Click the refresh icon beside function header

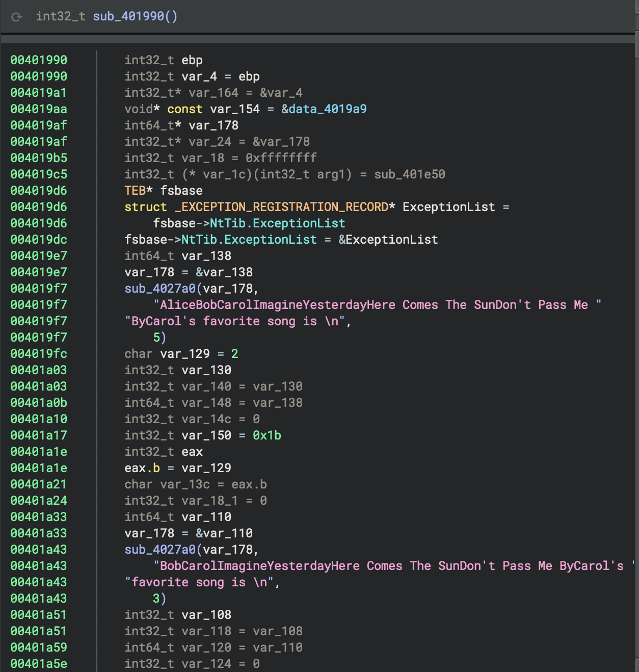click(17, 17)
